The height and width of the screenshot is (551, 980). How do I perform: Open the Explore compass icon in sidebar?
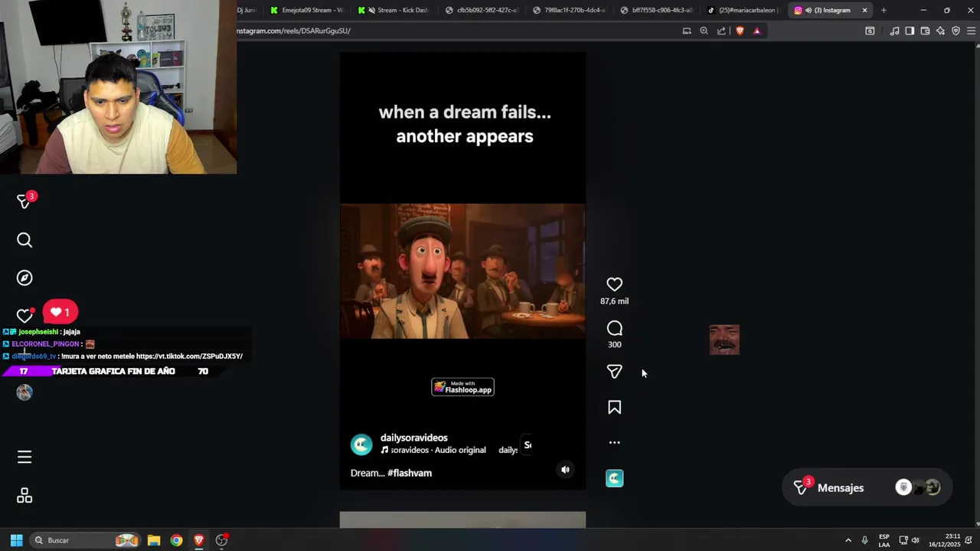24,278
